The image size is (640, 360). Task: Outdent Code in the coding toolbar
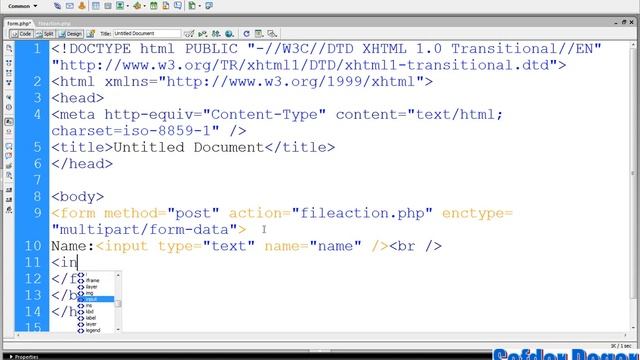9,200
